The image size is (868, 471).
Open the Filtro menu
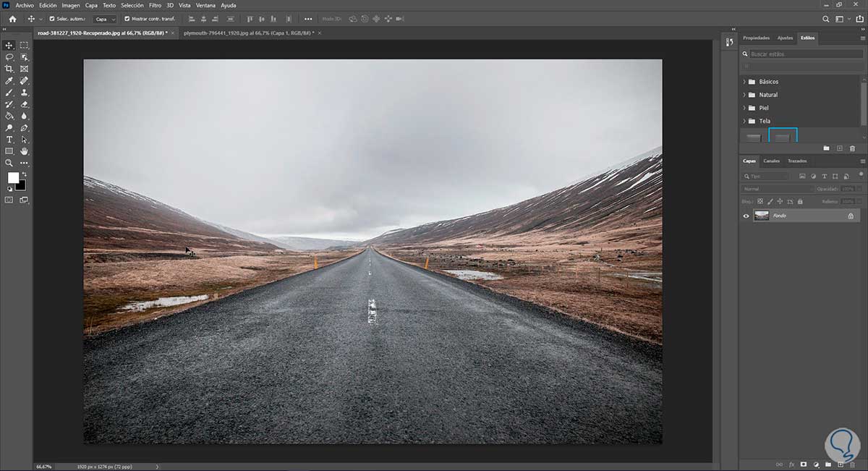(x=155, y=5)
